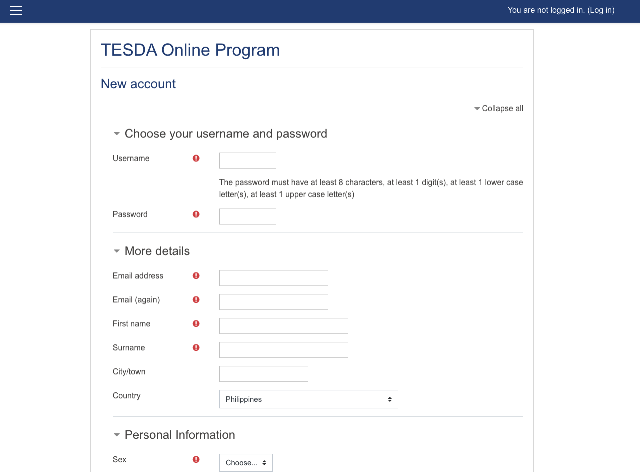Click the required icon beside Sex

click(196, 460)
